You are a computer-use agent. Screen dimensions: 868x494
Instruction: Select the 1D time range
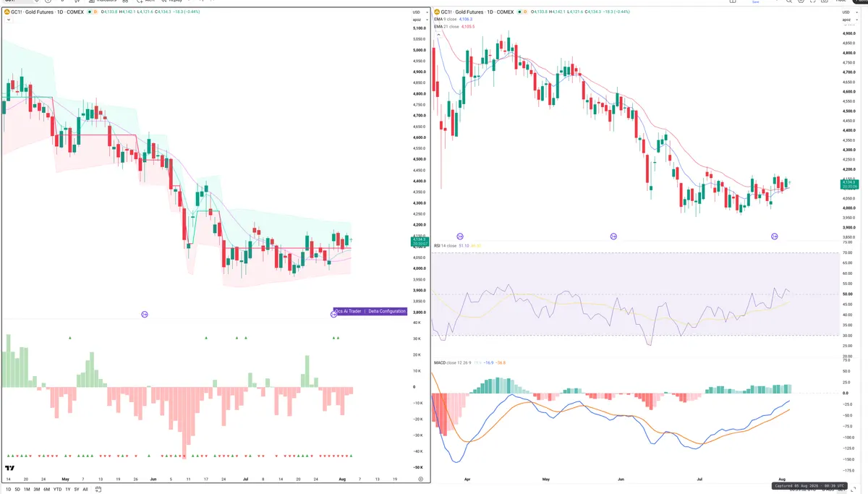(x=9, y=490)
